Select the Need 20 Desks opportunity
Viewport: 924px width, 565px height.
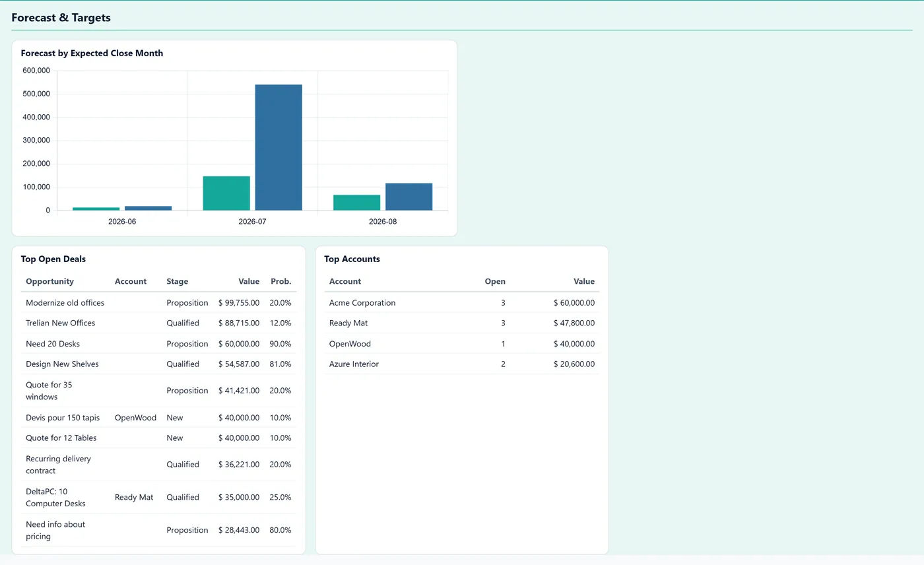pos(53,344)
